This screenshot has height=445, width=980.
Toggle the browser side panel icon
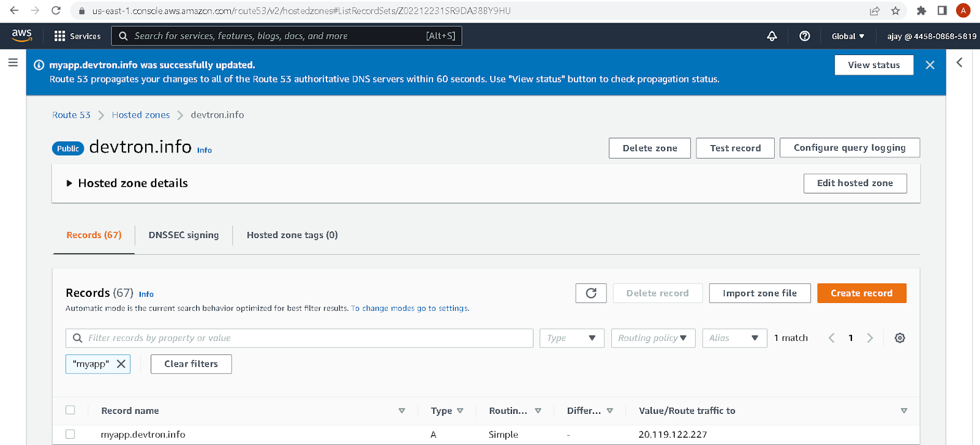tap(942, 10)
